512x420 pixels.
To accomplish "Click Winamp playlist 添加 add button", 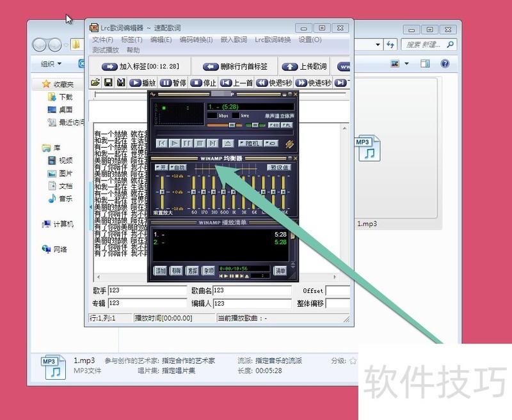I will pos(161,270).
